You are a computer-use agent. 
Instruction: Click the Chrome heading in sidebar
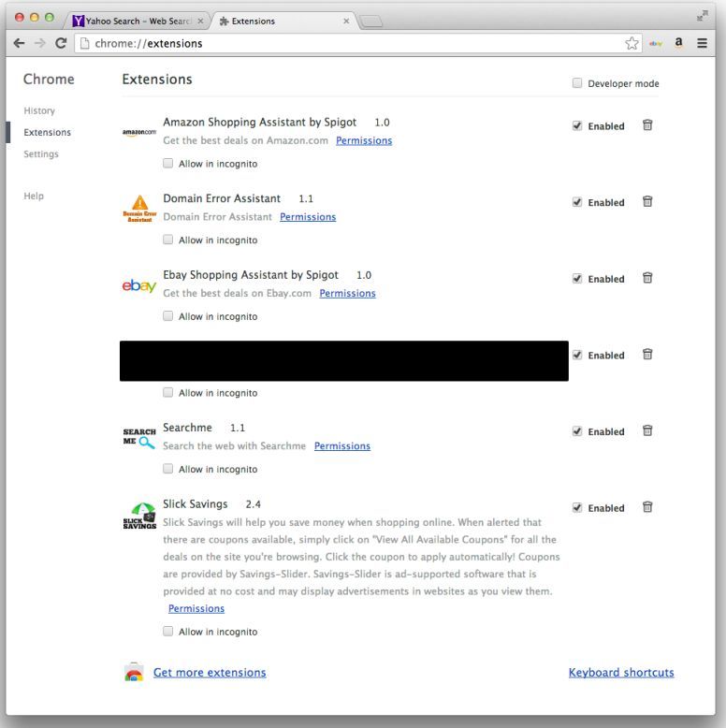(x=49, y=79)
